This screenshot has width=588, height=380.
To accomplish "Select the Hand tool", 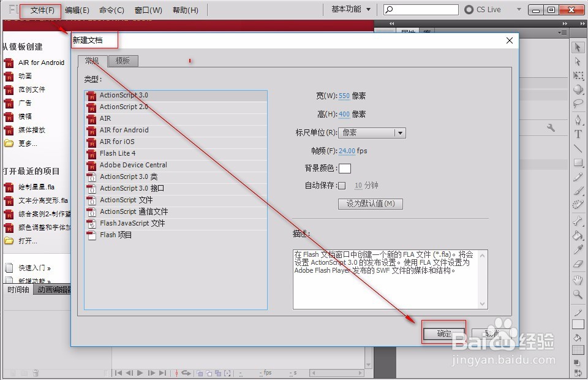I will [x=578, y=280].
